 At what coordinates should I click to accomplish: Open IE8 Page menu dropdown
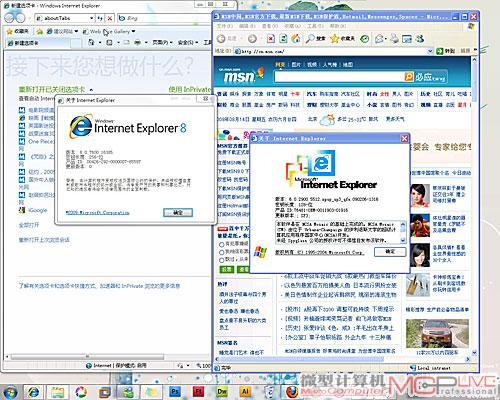[x=162, y=42]
